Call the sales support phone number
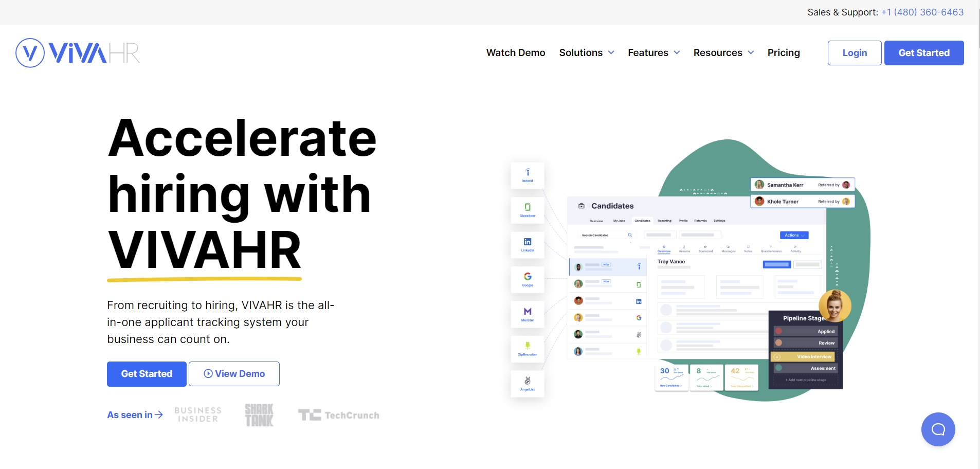This screenshot has width=980, height=469. pos(922,12)
